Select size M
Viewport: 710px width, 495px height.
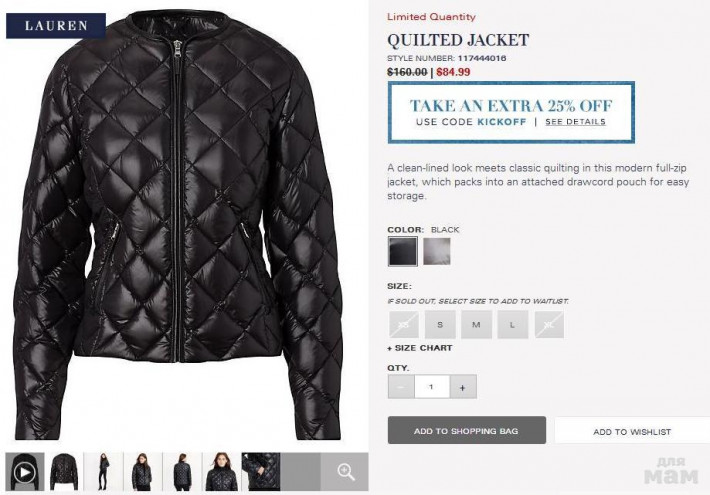[x=476, y=325]
